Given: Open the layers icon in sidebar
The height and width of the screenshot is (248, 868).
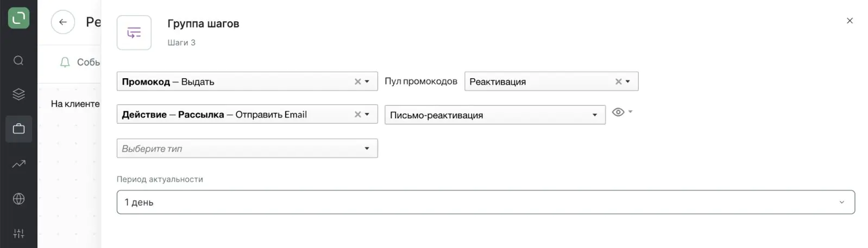Looking at the screenshot, I should coord(18,94).
